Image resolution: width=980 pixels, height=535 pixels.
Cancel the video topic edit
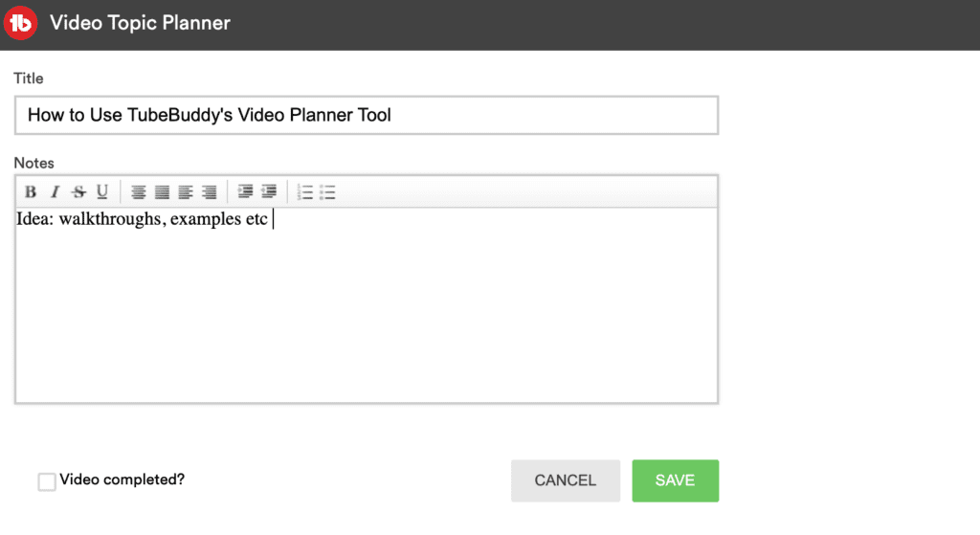565,480
